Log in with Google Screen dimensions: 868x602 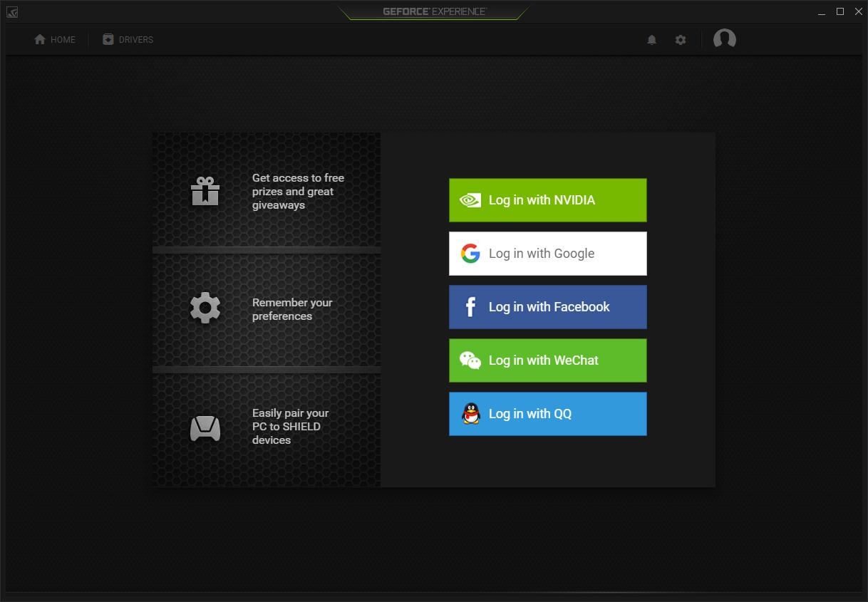click(547, 253)
